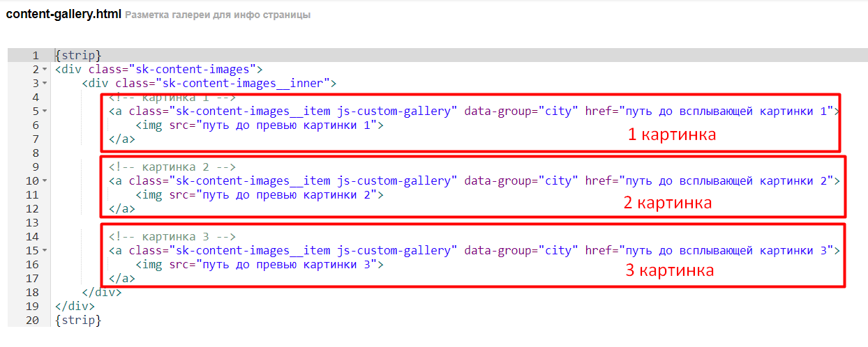
Task: Fold the first anchor tag on line 5
Action: click(x=45, y=111)
